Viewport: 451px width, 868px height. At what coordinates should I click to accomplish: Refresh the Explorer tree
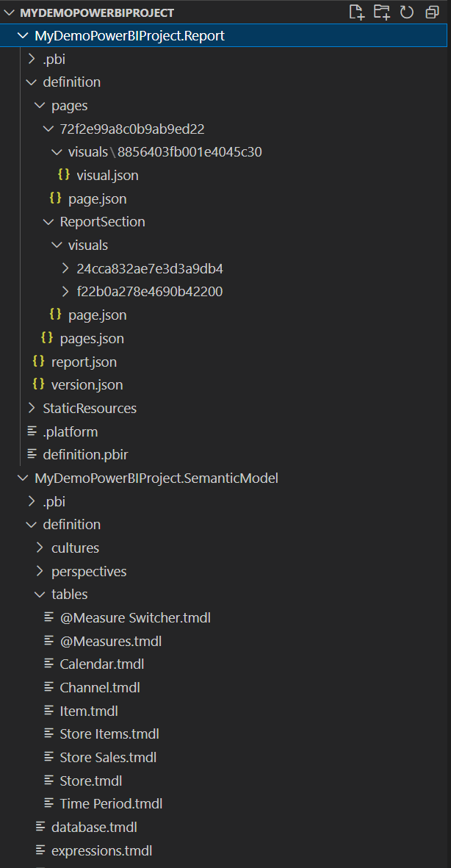pos(407,12)
